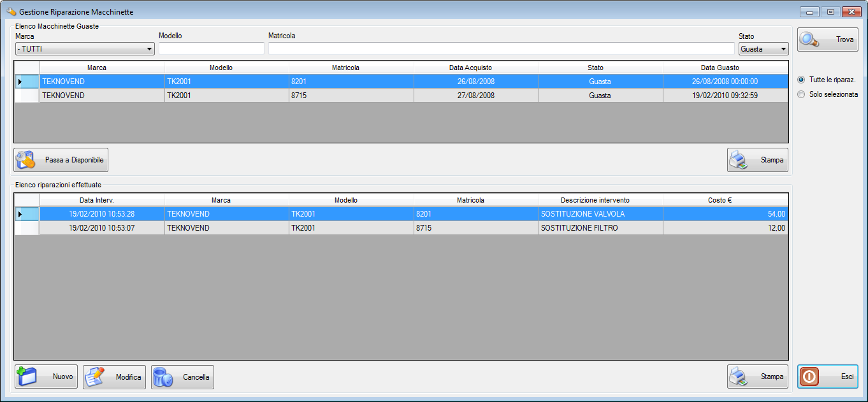Click the printer icon in lower Stampa button
The height and width of the screenshot is (402, 868).
(x=739, y=377)
